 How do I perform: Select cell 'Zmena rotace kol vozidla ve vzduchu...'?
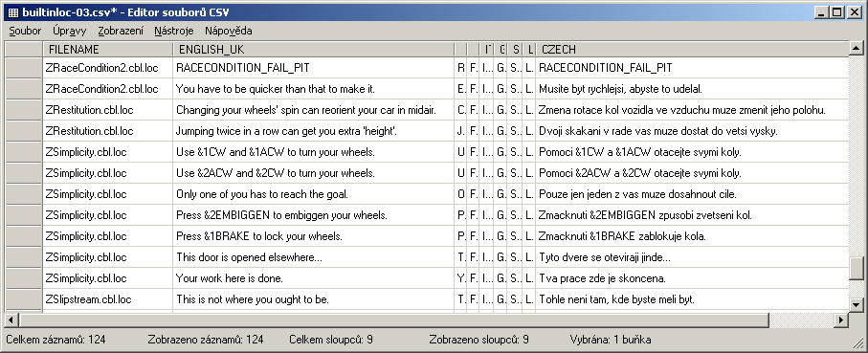coord(692,110)
